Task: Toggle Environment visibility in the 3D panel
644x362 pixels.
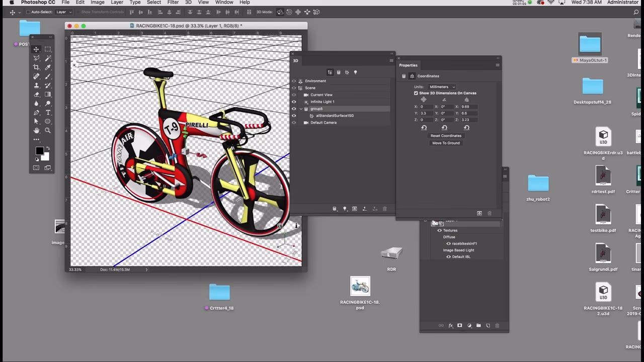Action: coord(294,80)
